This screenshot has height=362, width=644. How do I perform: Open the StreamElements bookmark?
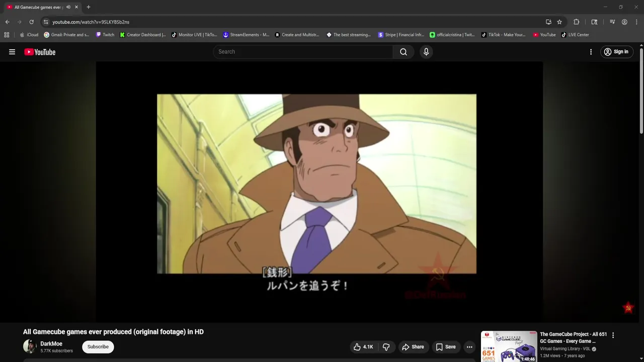coord(247,35)
